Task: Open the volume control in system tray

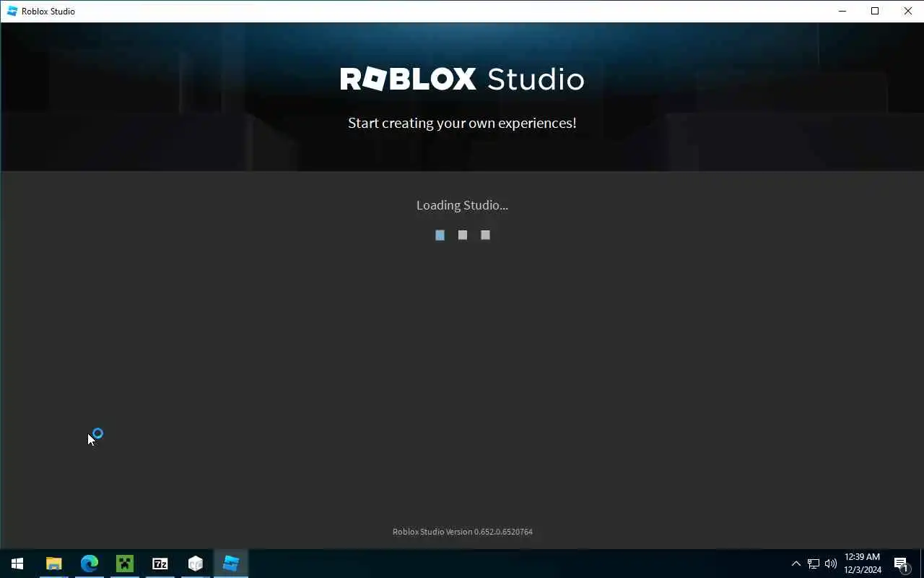Action: coord(830,564)
